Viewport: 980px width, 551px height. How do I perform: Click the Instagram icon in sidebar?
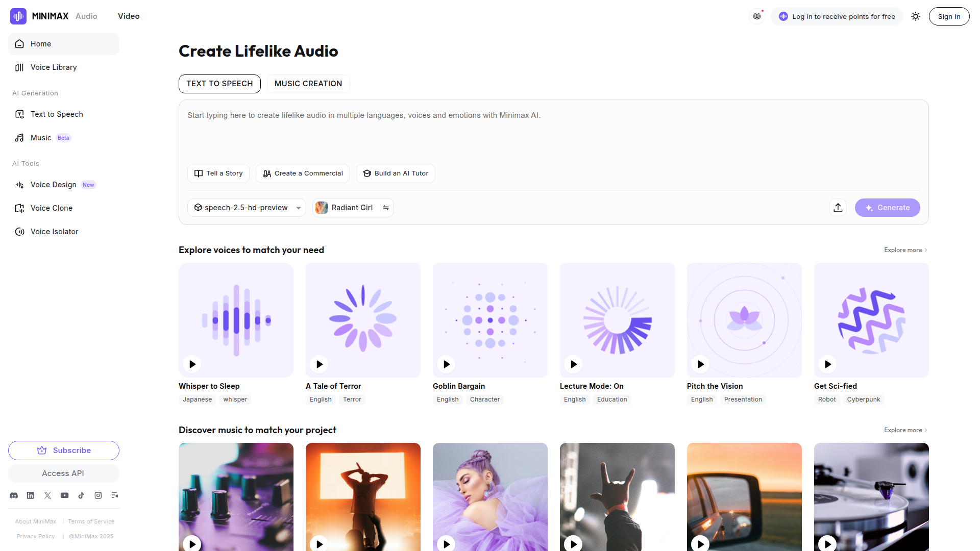98,495
